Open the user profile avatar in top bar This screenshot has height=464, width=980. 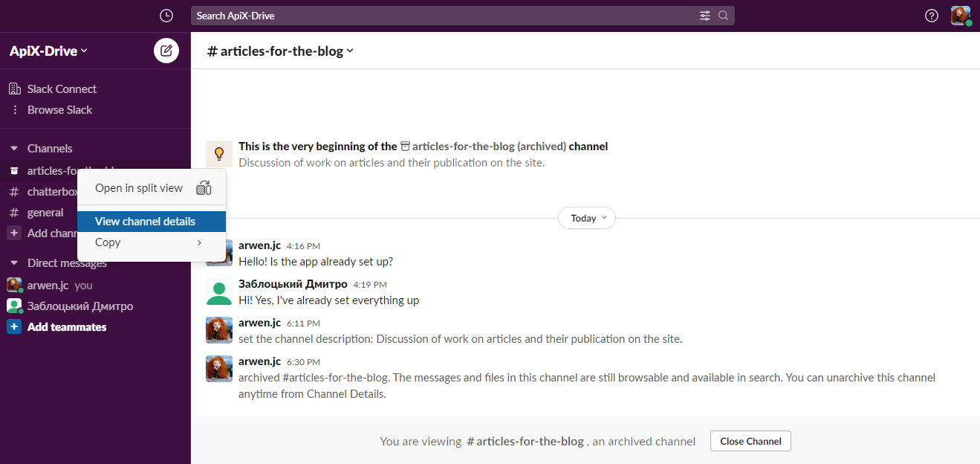(961, 16)
